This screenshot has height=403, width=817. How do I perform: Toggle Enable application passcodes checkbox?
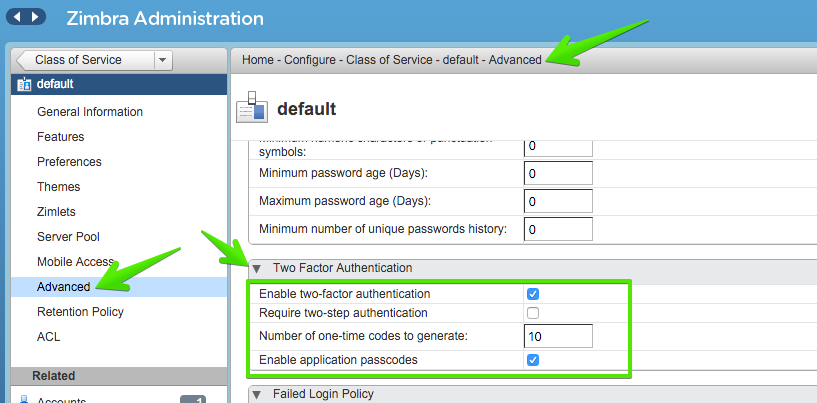(533, 360)
